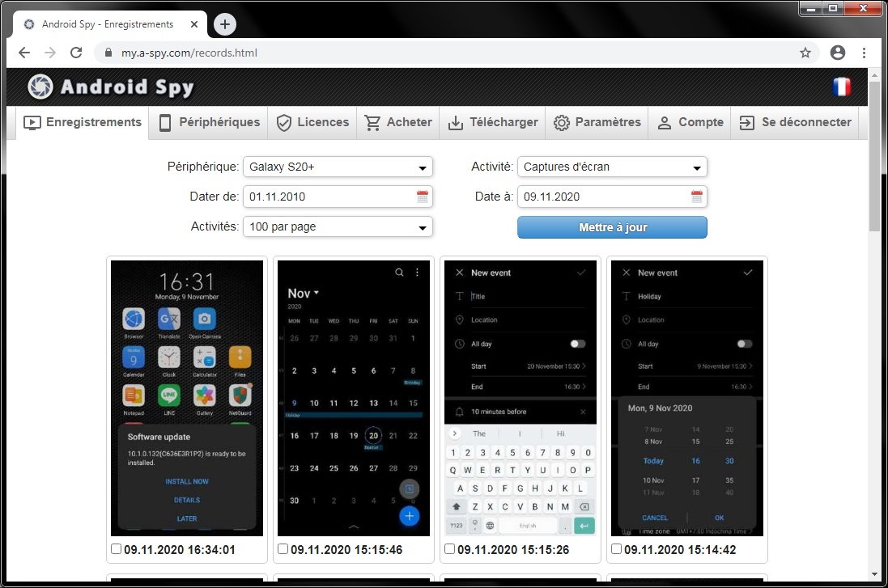888x588 pixels.
Task: Check the 09.11.2020 15:15:46 screenshot checkbox
Action: pos(283,549)
